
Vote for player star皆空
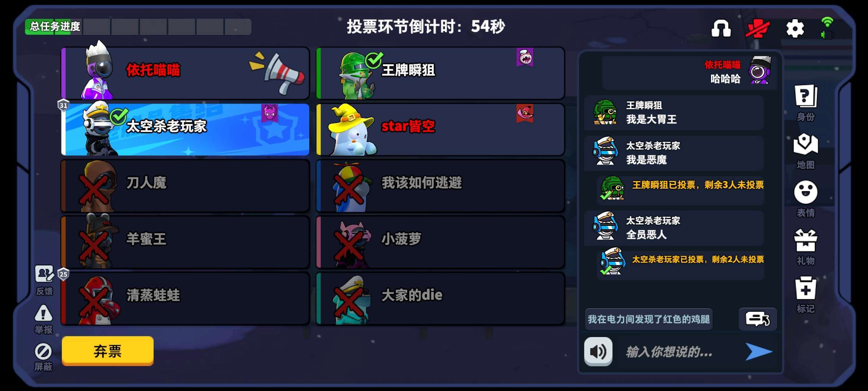pyautogui.click(x=440, y=130)
